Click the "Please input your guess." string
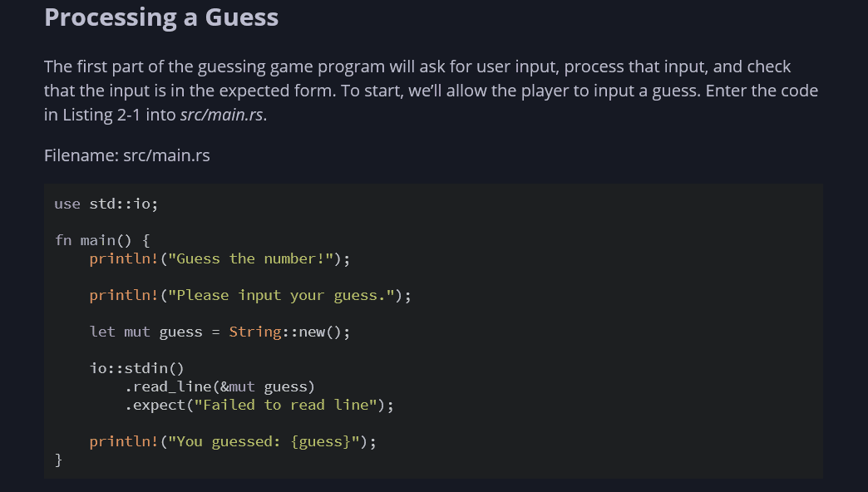This screenshot has height=492, width=868. (x=286, y=295)
